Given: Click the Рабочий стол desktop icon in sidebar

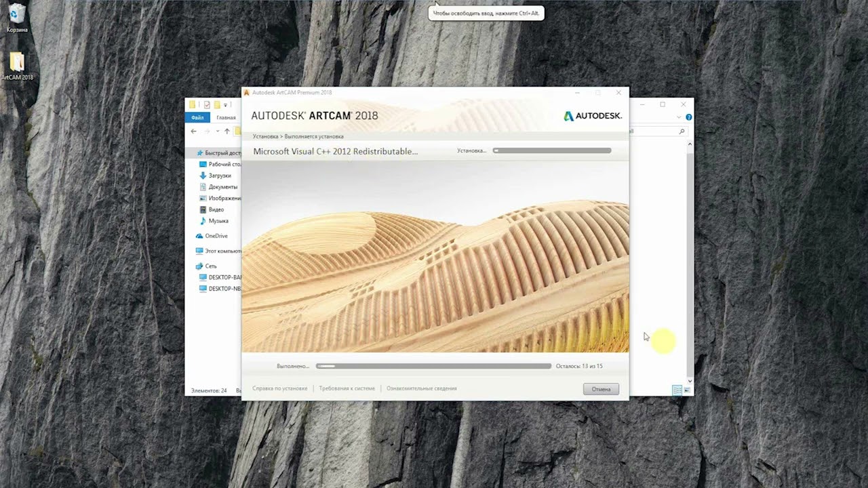Looking at the screenshot, I should pyautogui.click(x=203, y=164).
